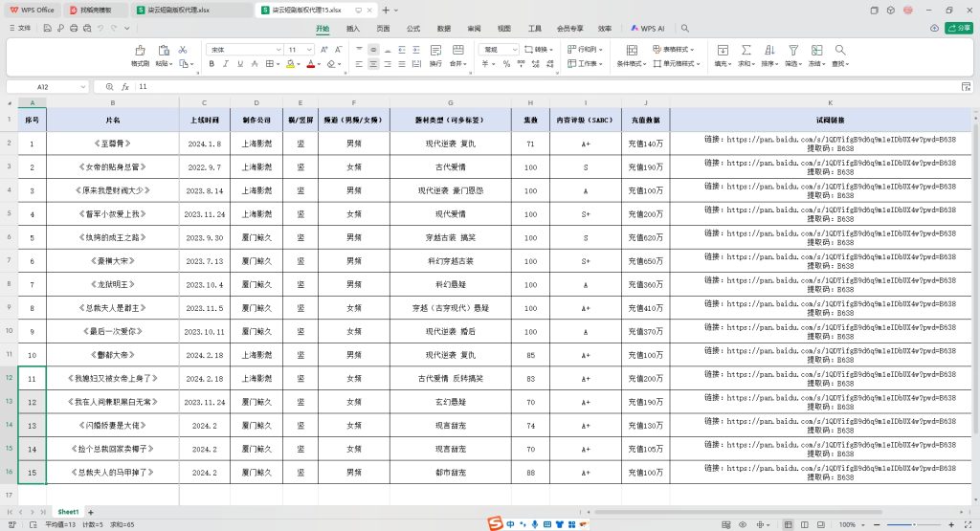Open the Worksheet (工作表) button
Screen dimensions: 980x531
[x=585, y=64]
